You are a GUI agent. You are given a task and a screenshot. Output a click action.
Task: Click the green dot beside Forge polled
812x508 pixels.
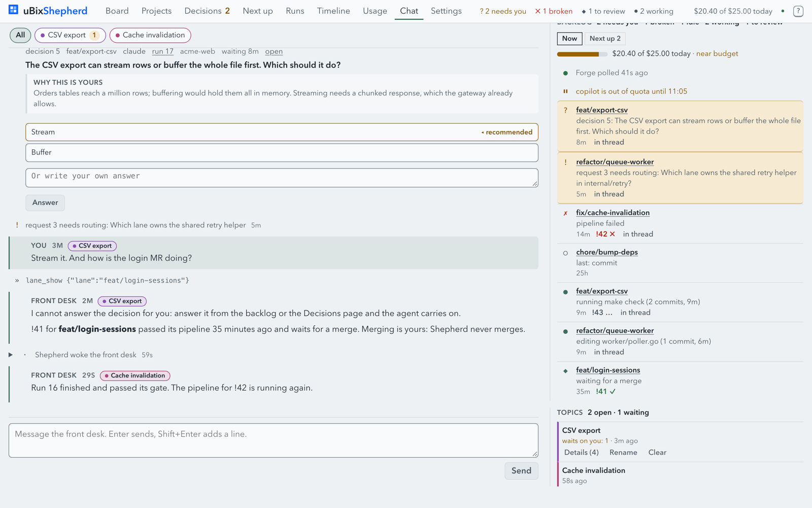(x=565, y=73)
